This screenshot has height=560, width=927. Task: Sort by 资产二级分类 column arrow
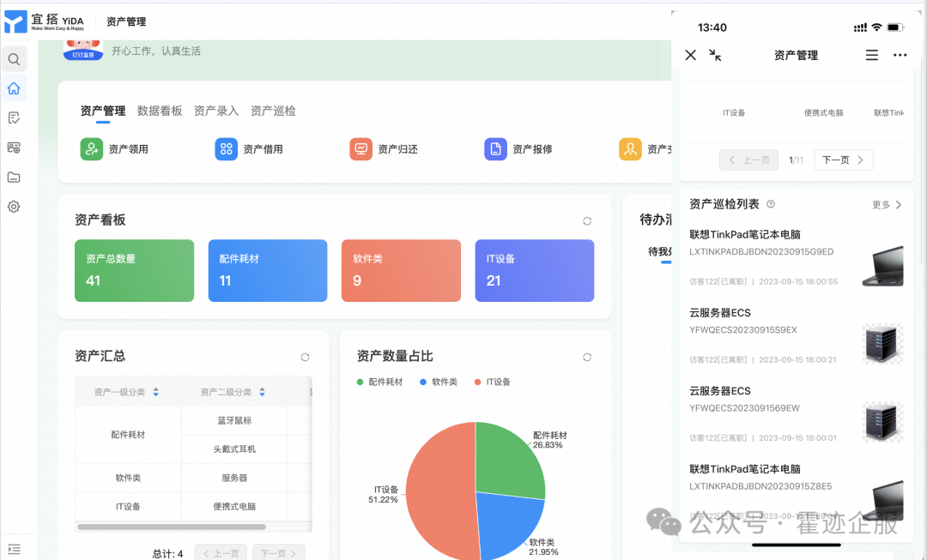(262, 392)
